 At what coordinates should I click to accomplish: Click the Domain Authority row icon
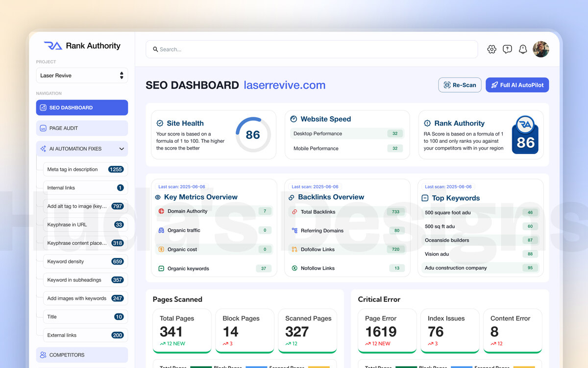(x=161, y=211)
